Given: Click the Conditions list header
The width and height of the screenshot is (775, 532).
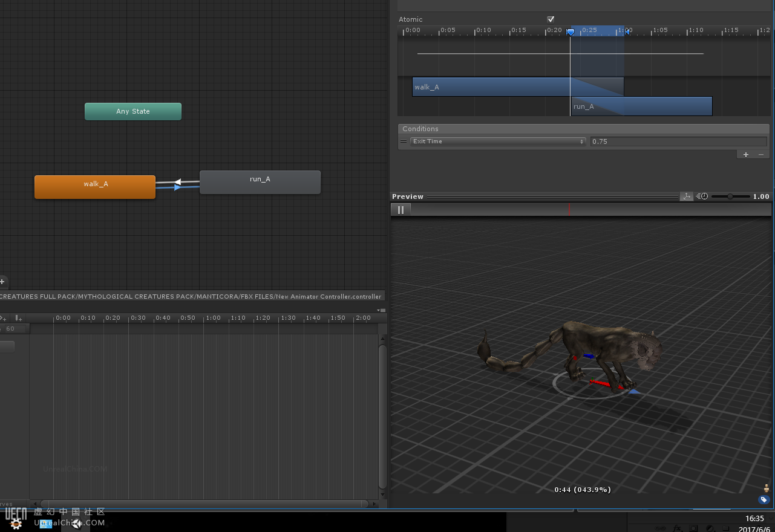Looking at the screenshot, I should pos(584,129).
